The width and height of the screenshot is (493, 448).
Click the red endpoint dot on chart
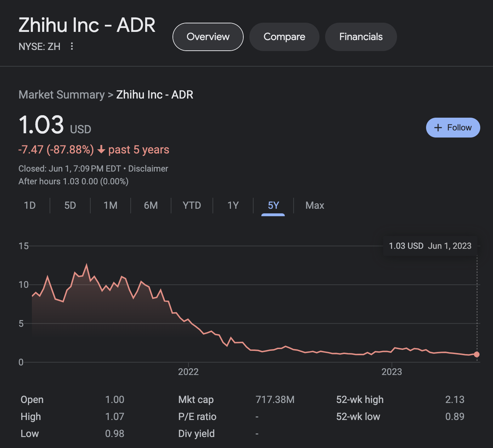(477, 354)
